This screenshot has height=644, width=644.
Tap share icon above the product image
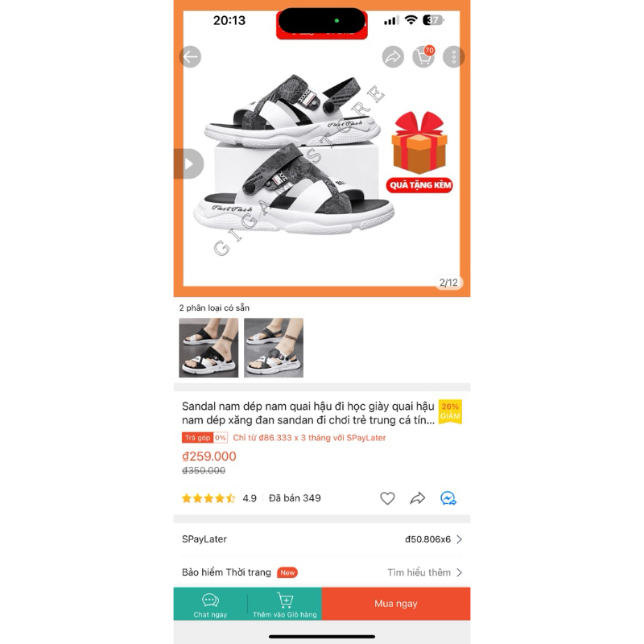(x=393, y=56)
